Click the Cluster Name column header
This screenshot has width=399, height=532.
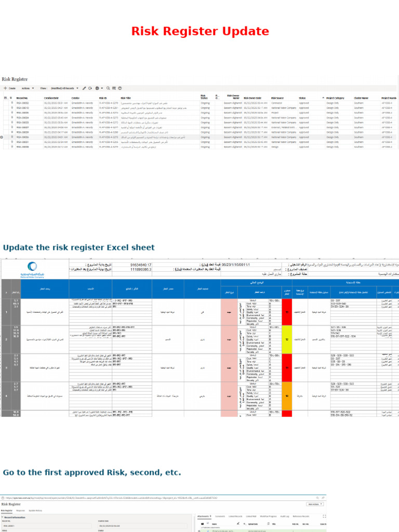(361, 98)
